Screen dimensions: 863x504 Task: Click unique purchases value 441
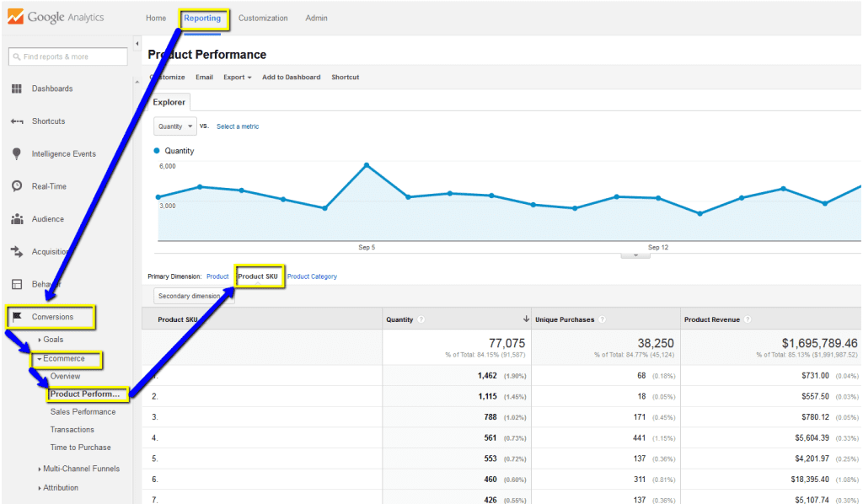pyautogui.click(x=640, y=438)
